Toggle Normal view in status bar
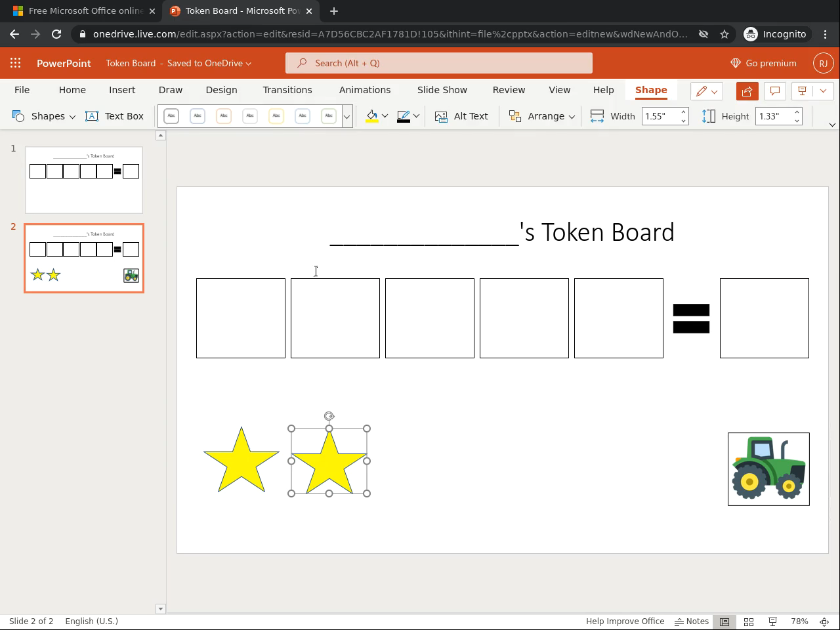The width and height of the screenshot is (840, 630). (x=724, y=621)
